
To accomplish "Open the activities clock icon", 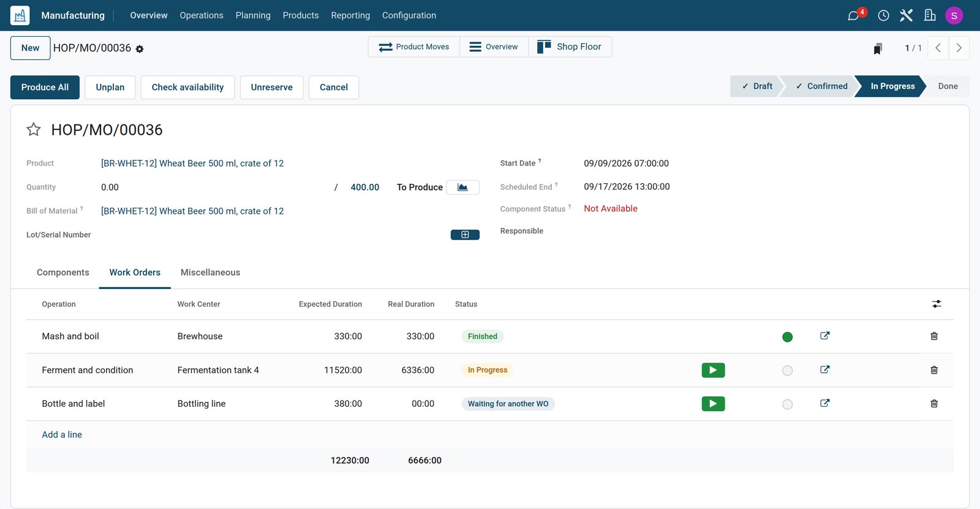I will (x=883, y=15).
